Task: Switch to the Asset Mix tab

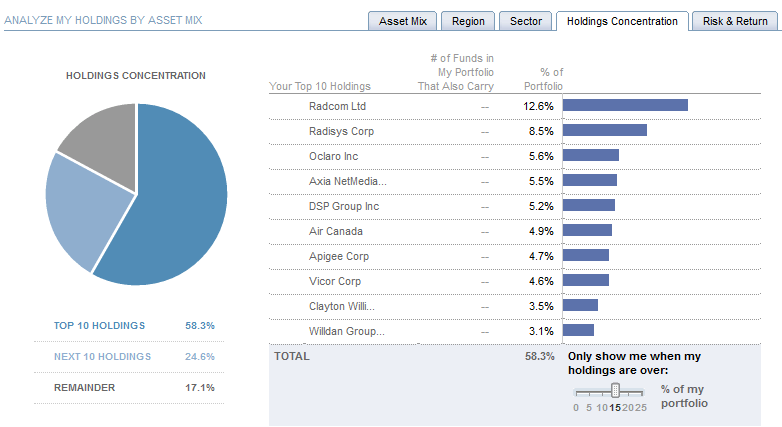Action: [x=402, y=21]
